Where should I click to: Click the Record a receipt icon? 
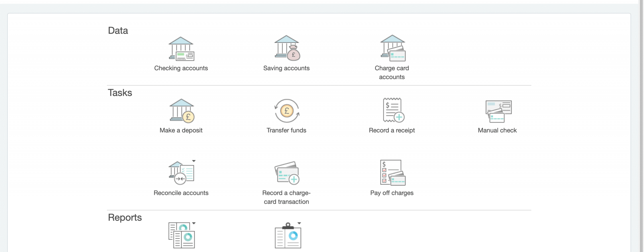pyautogui.click(x=393, y=110)
